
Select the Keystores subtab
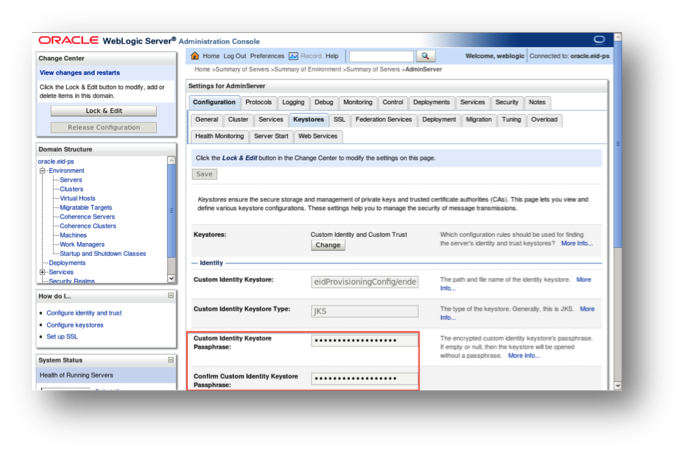click(308, 120)
